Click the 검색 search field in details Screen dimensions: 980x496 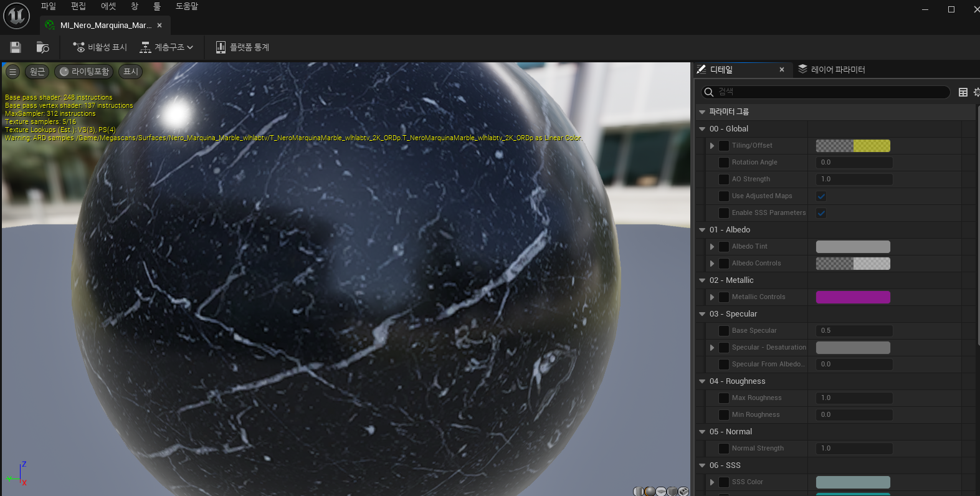pos(825,92)
